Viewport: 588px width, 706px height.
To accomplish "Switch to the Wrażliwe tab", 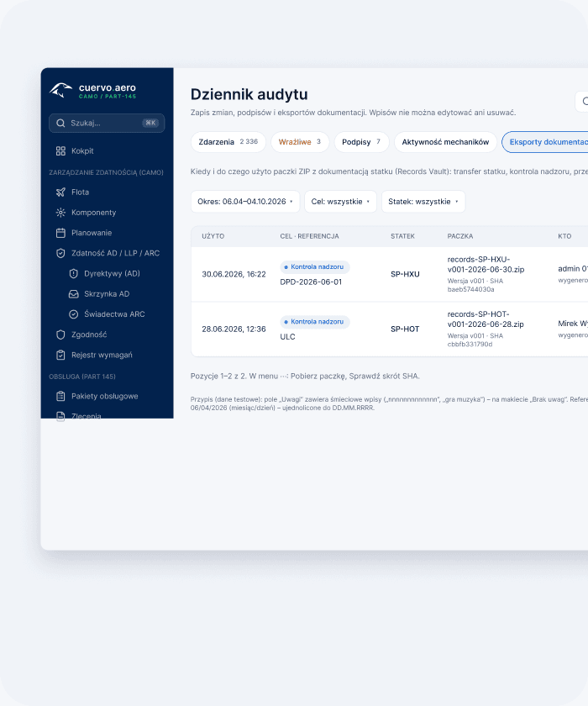I will 300,142.
